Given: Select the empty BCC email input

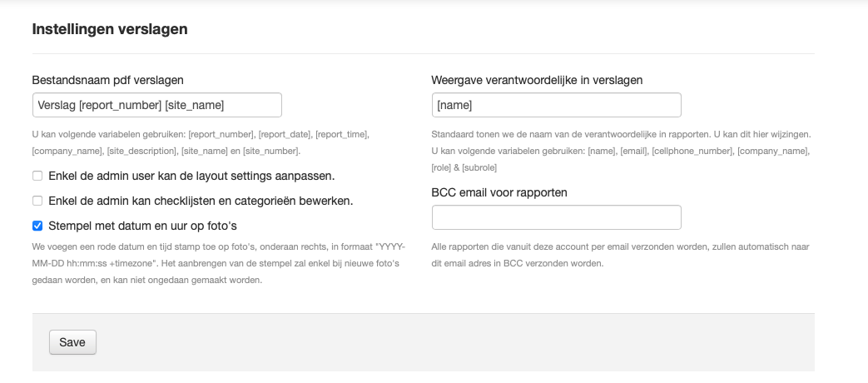Looking at the screenshot, I should 556,217.
